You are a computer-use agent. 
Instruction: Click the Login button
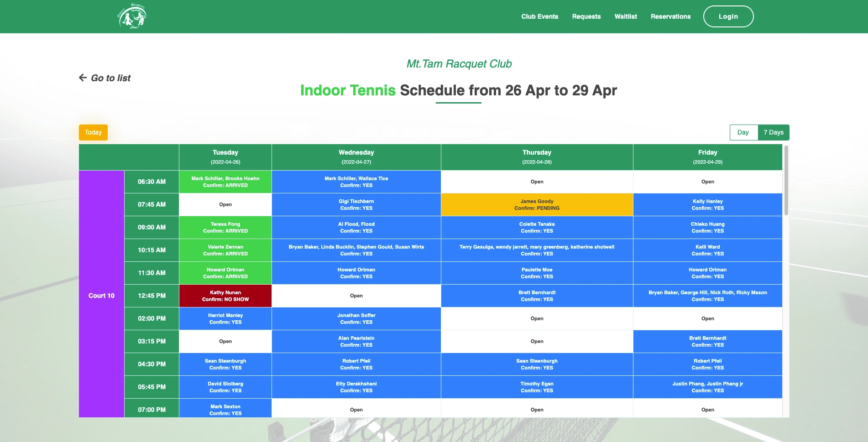point(728,16)
